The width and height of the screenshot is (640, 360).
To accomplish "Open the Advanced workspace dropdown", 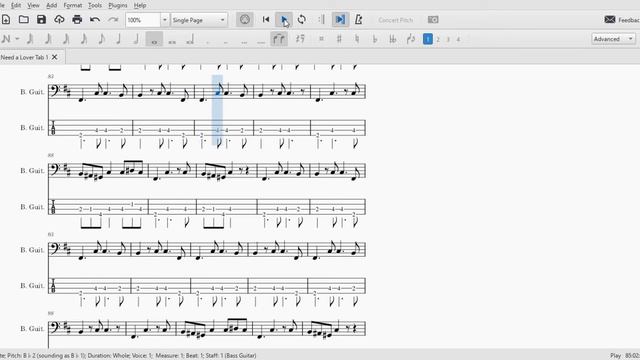I will coord(613,39).
